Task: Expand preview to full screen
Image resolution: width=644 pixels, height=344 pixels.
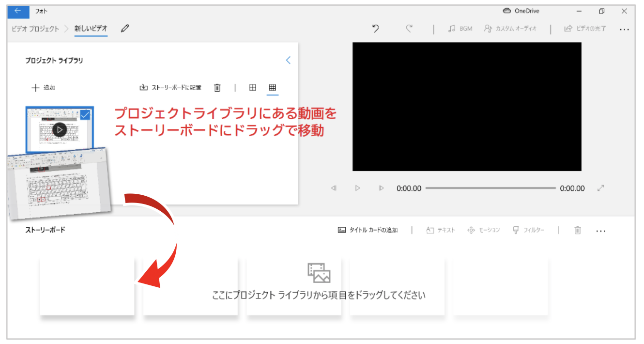Action: click(601, 188)
